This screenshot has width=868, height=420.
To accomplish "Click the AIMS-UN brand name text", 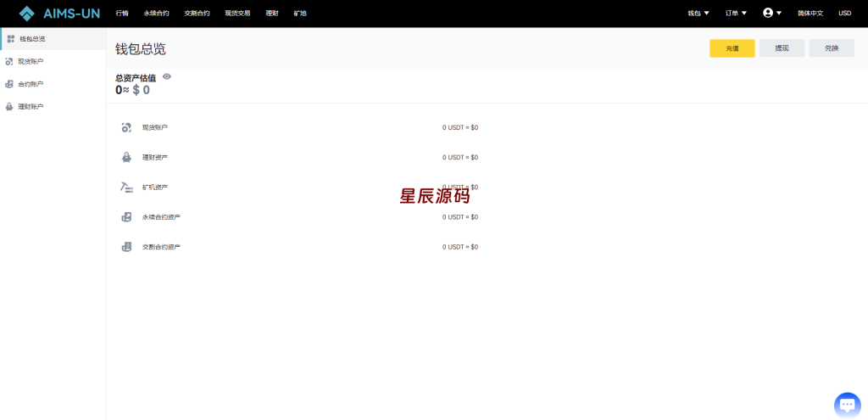I will pos(71,14).
